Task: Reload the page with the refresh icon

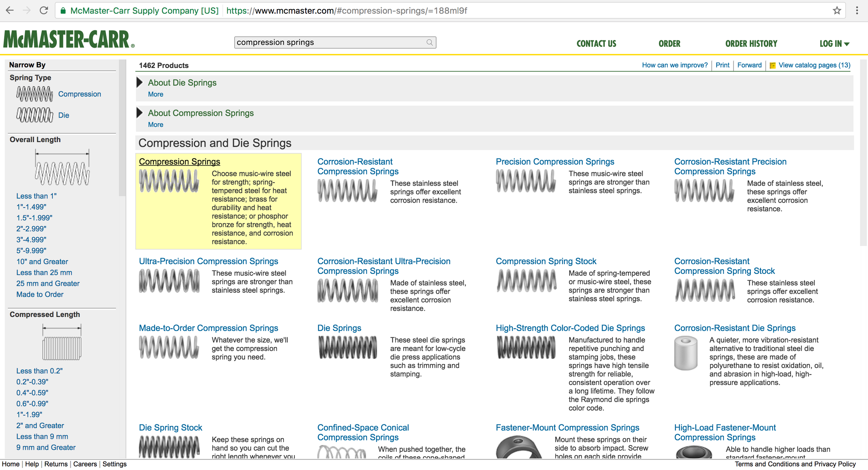Action: [44, 10]
